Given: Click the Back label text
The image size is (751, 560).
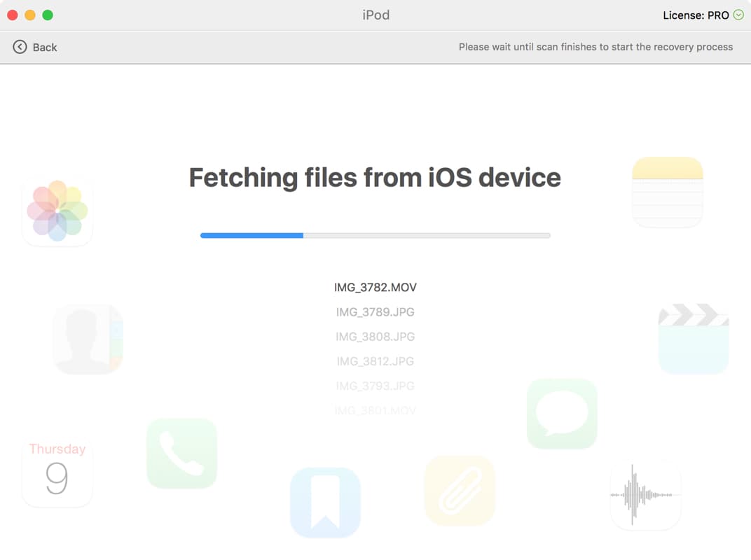Looking at the screenshot, I should pyautogui.click(x=45, y=48).
